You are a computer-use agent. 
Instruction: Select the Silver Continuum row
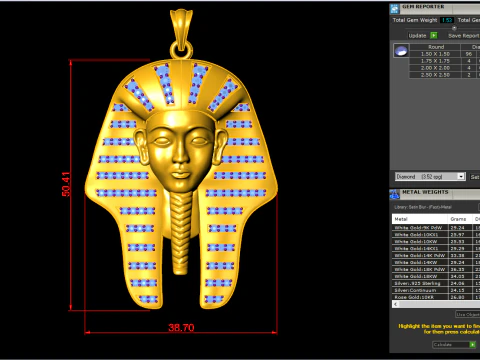point(436,290)
